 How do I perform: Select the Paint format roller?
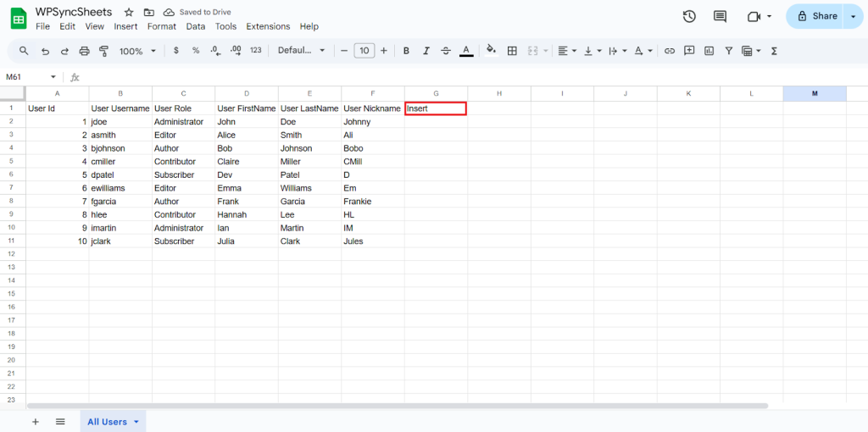(103, 51)
